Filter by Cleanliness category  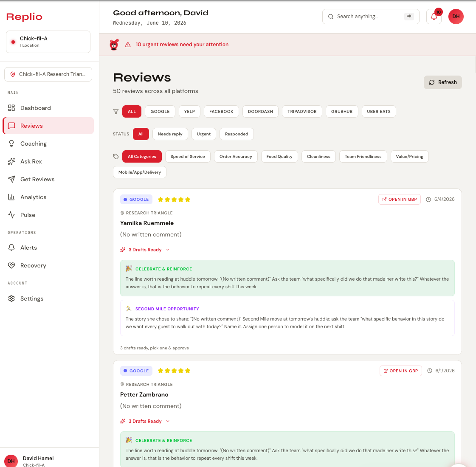pos(318,157)
